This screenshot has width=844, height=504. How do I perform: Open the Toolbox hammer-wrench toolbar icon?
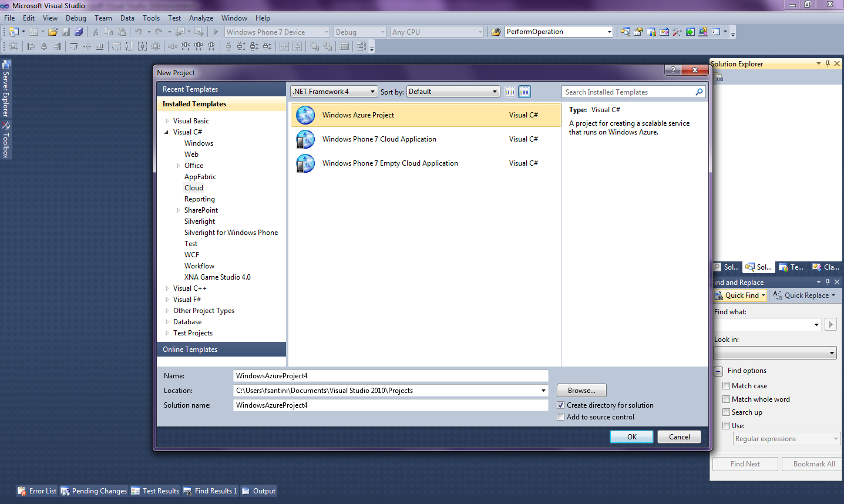(x=677, y=32)
